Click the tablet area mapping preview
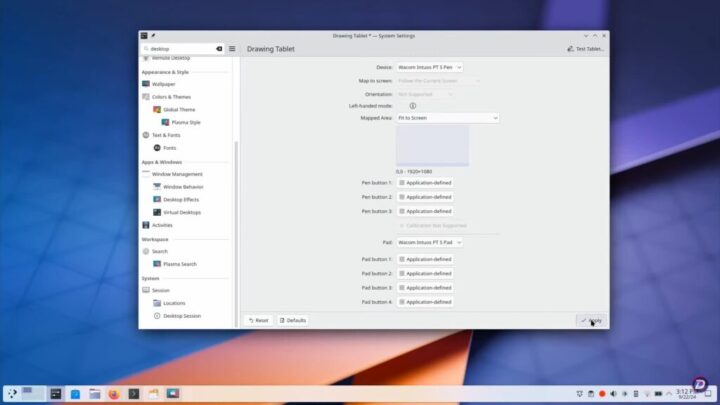This screenshot has width=720, height=405. pos(432,146)
